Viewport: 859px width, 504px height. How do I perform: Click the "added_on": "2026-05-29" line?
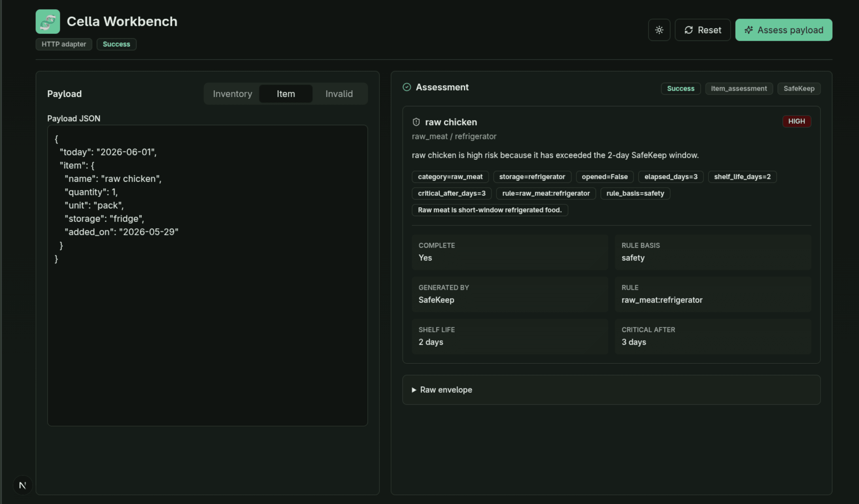[x=121, y=232]
